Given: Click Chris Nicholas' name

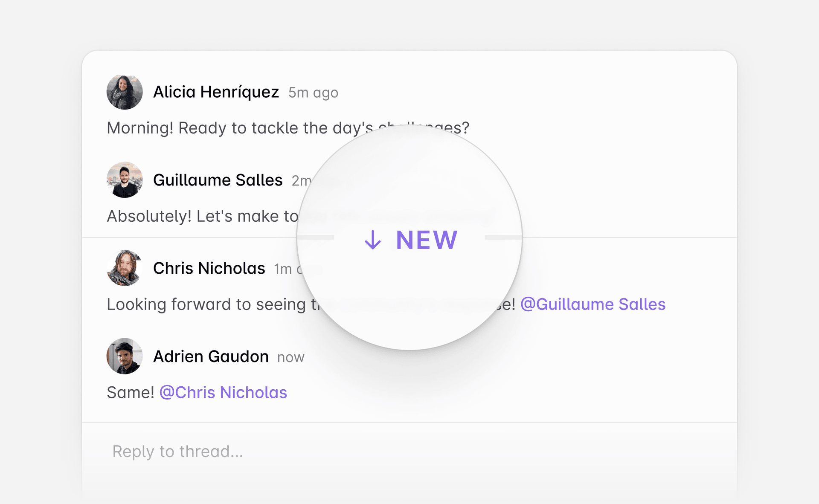Looking at the screenshot, I should (x=209, y=269).
